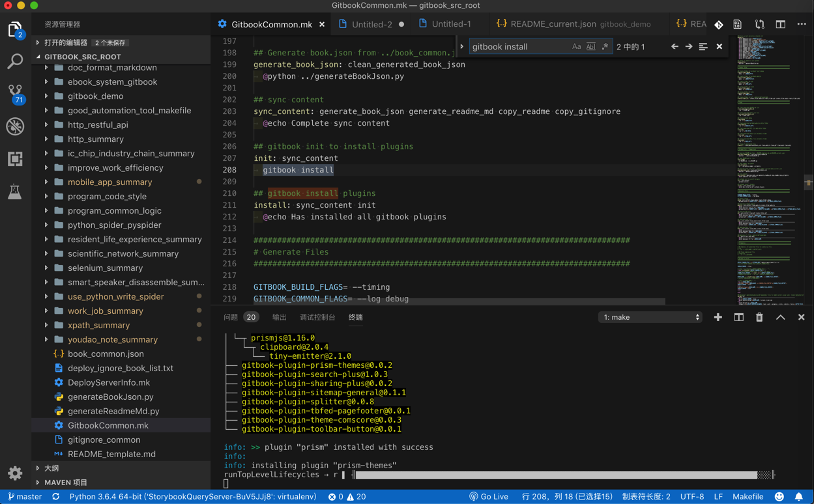The width and height of the screenshot is (814, 504).
Task: Toggle Match Whole Word in find widget
Action: click(x=590, y=47)
